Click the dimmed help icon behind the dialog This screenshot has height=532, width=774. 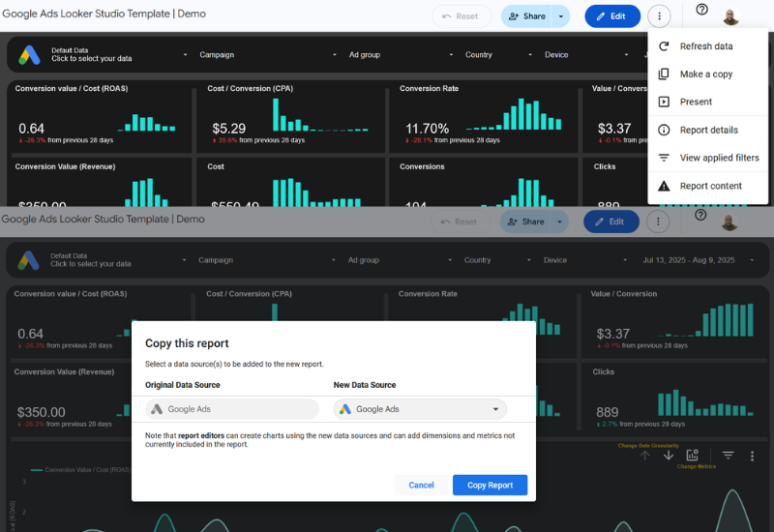point(700,215)
